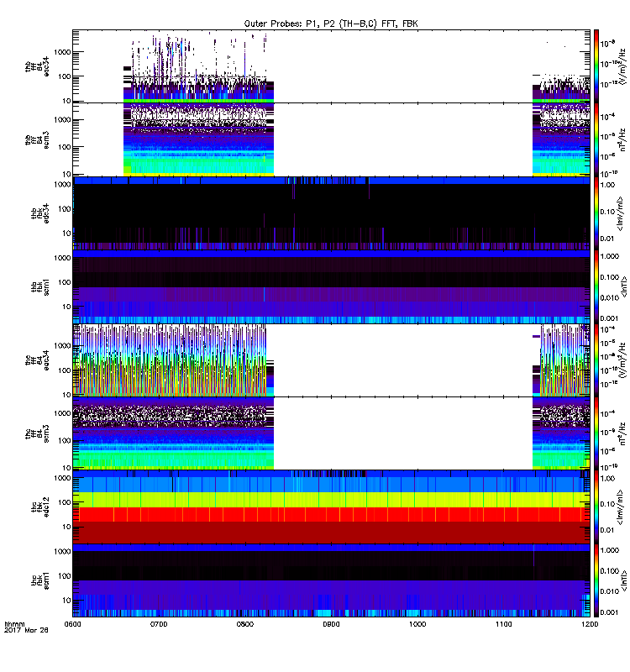Image resolution: width=630 pixels, height=672 pixels.
Task: Click the 'thc fff 64 scm3' panel label
Action: click(x=37, y=433)
